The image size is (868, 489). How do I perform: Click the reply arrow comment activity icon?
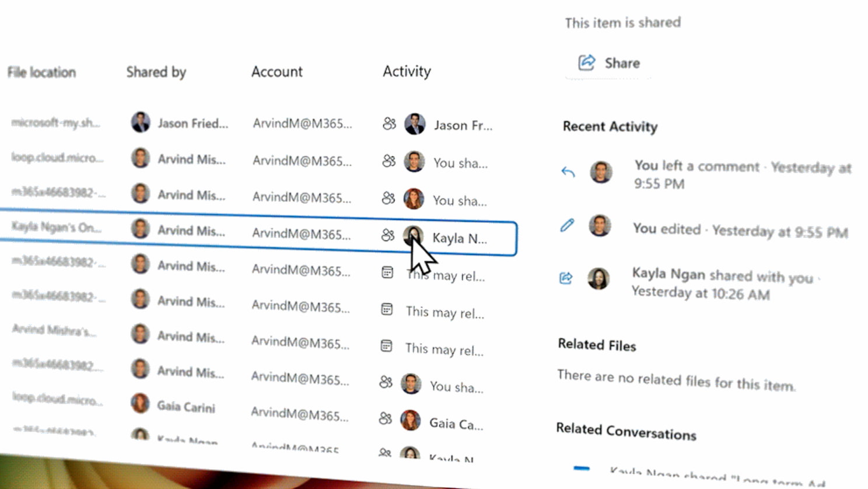pos(568,172)
